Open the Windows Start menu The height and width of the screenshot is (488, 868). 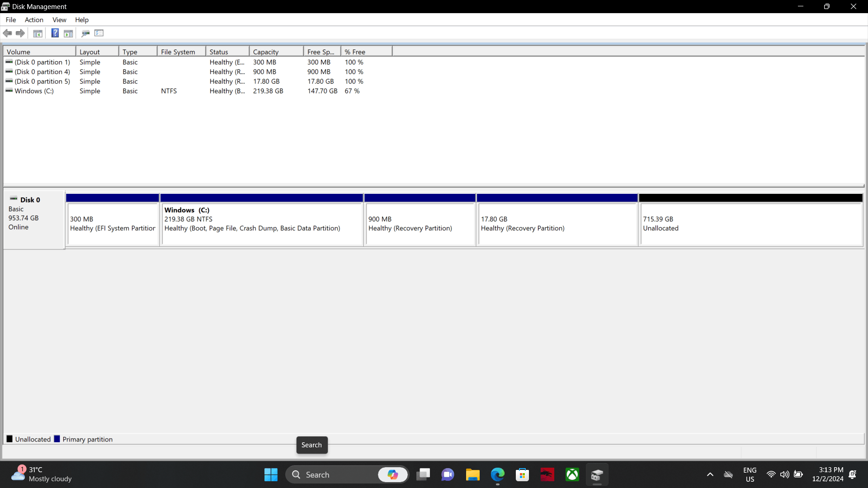[x=271, y=474]
